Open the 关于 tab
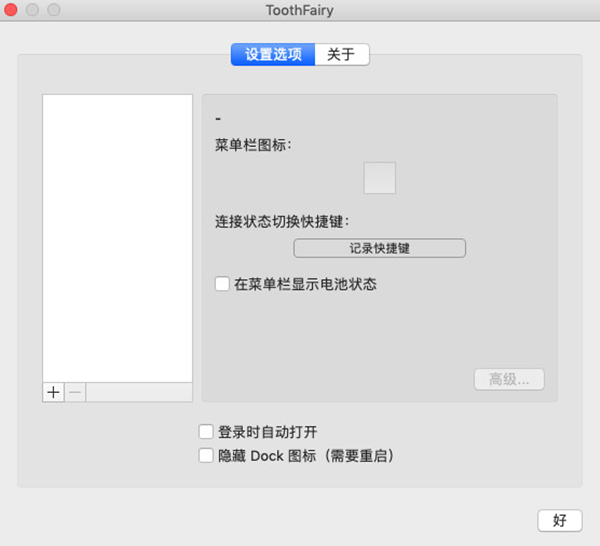600x546 pixels. pos(342,54)
